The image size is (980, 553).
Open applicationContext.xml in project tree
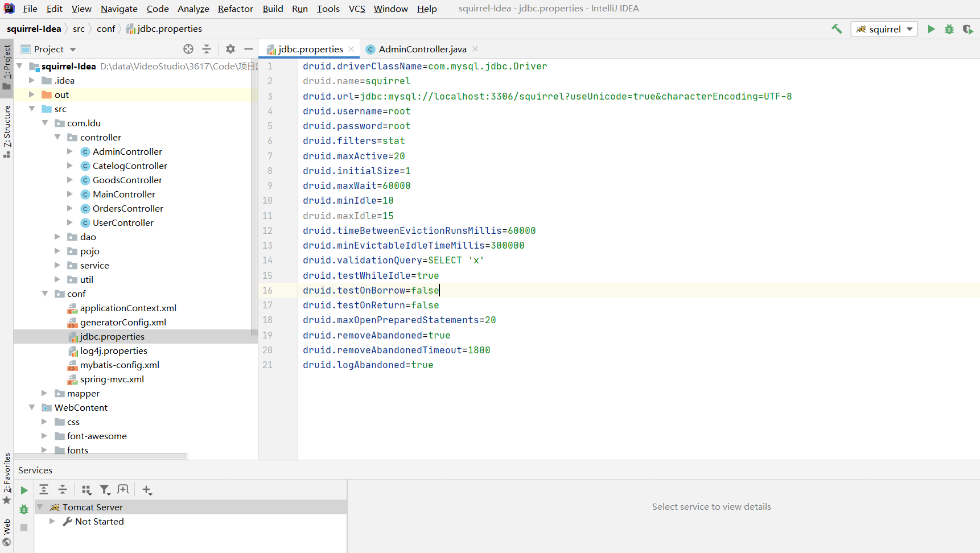[128, 308]
